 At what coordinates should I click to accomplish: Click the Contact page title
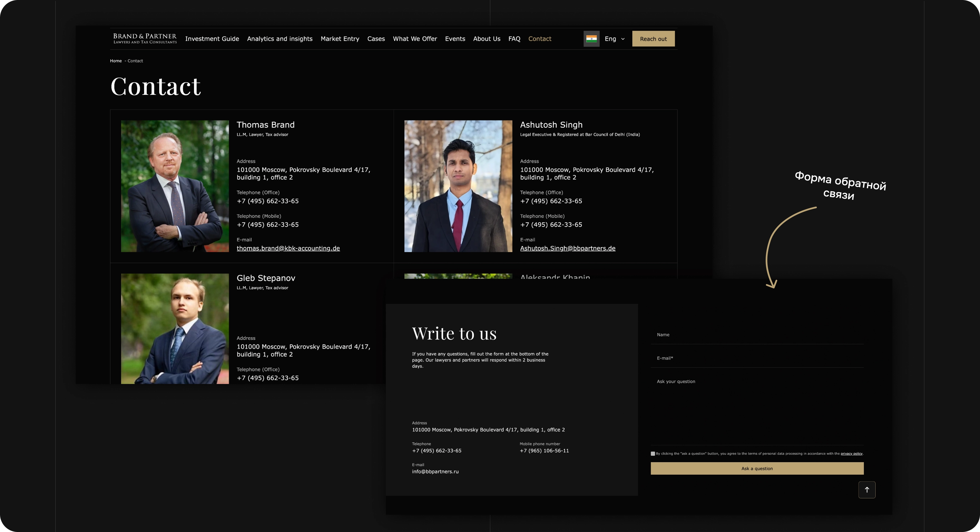[x=155, y=86]
